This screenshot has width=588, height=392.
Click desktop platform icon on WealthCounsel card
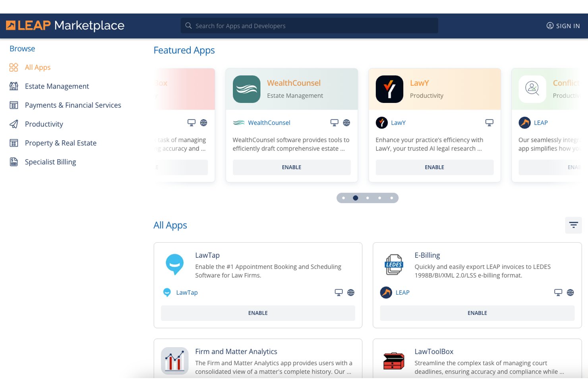(335, 123)
